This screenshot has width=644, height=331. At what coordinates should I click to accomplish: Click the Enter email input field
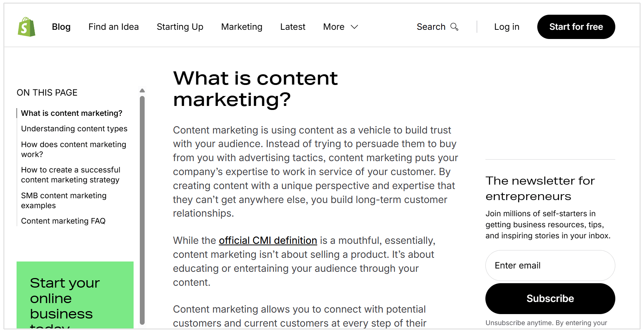click(550, 266)
